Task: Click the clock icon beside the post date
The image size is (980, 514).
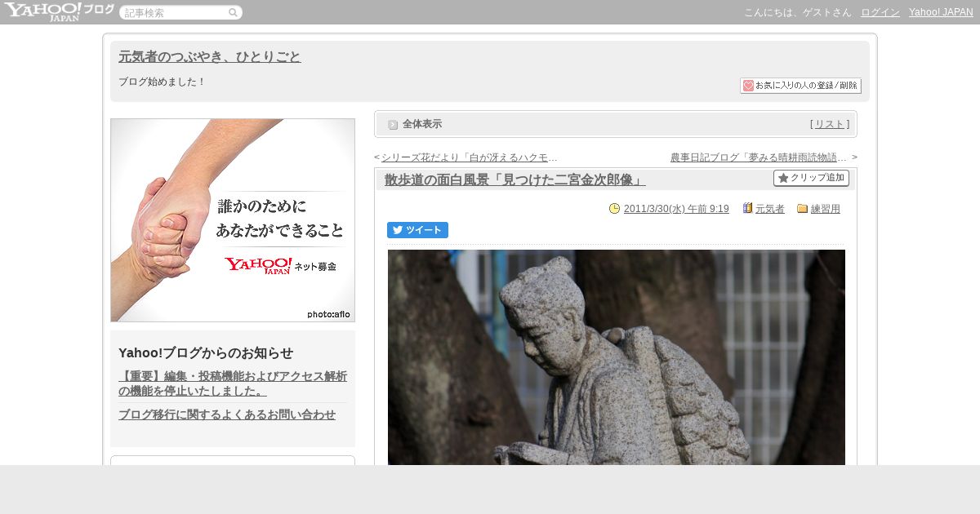Action: pos(614,208)
